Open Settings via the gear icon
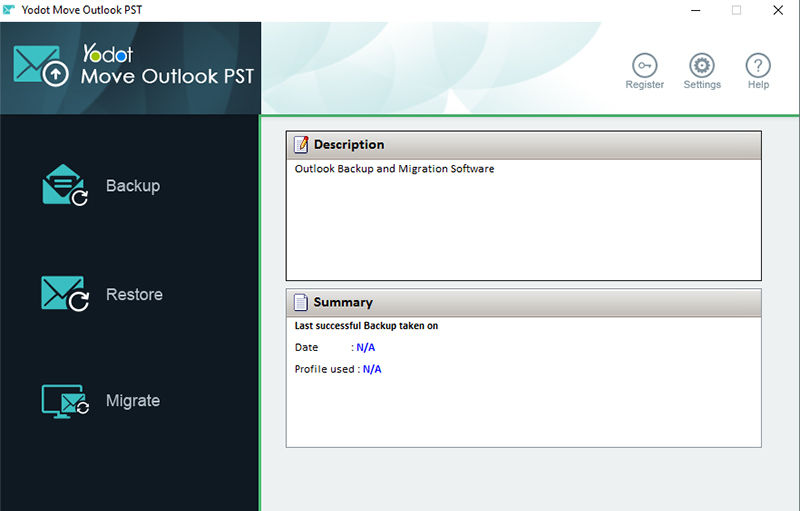The image size is (800, 511). (702, 65)
